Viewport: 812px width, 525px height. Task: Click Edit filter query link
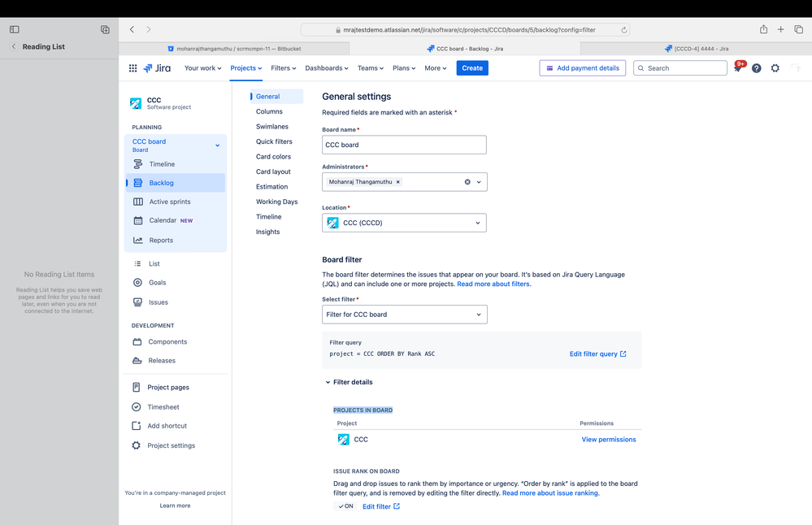click(594, 354)
